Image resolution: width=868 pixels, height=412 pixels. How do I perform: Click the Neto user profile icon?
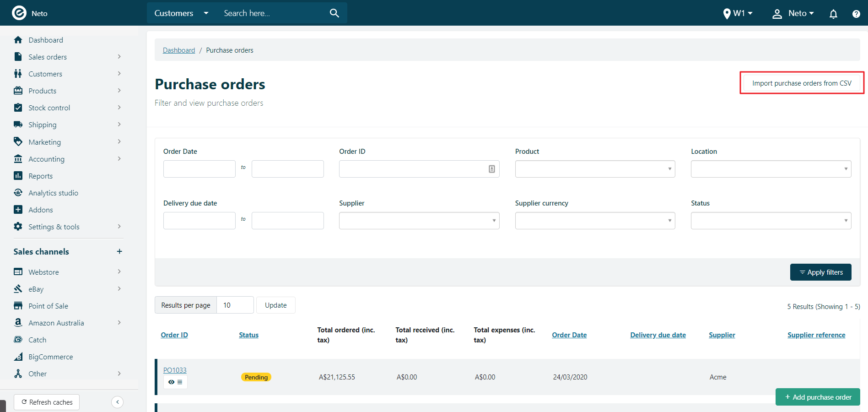point(777,14)
